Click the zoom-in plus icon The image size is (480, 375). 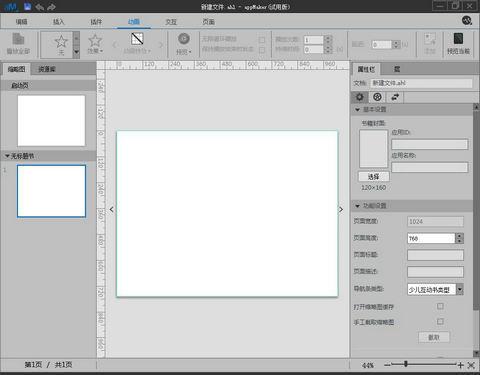(x=460, y=365)
